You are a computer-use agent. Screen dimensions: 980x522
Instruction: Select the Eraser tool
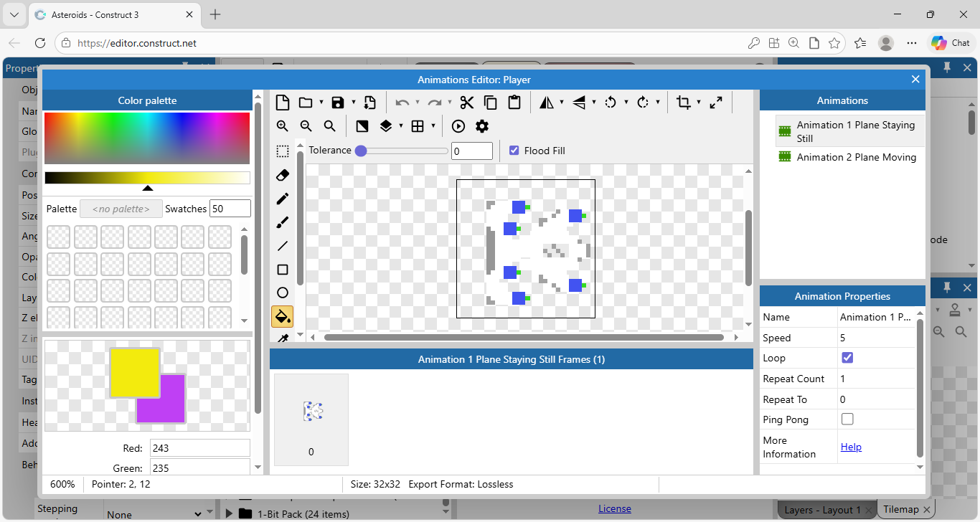coord(283,175)
